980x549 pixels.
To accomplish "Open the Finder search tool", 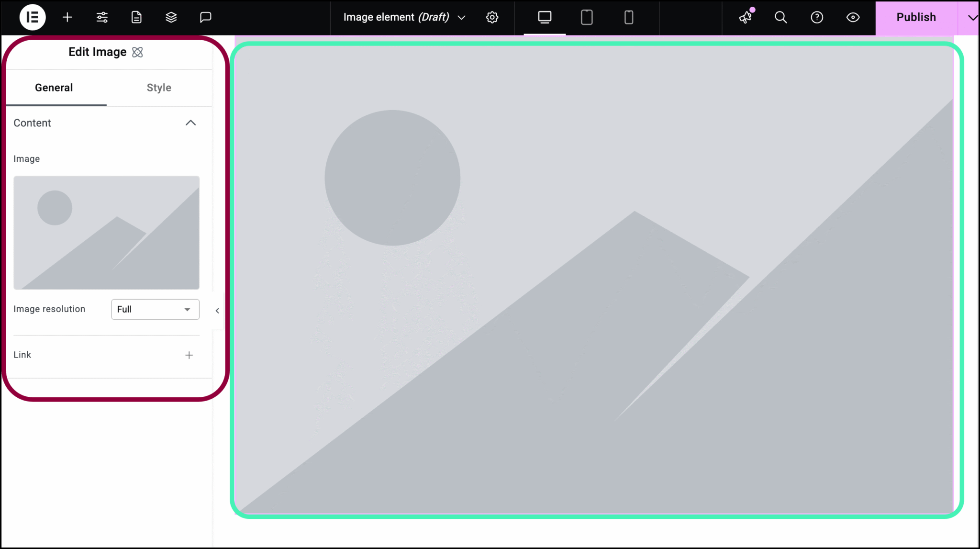I will tap(780, 17).
